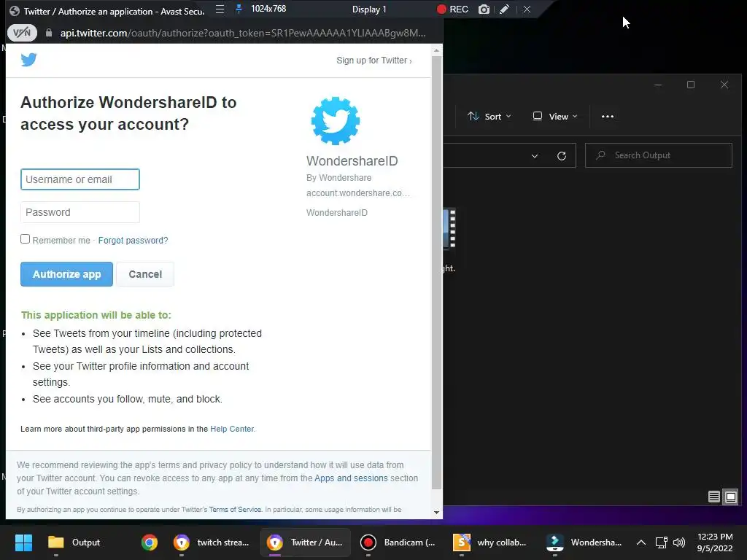Click the network icon in system tray
The width and height of the screenshot is (747, 560).
[661, 542]
